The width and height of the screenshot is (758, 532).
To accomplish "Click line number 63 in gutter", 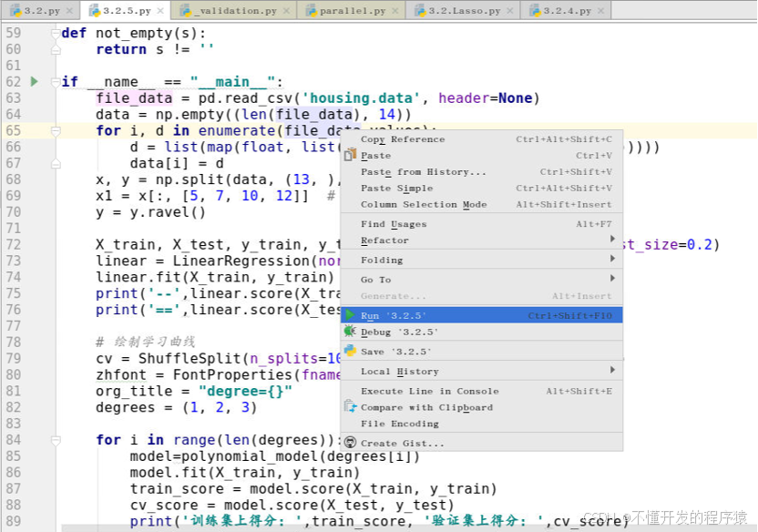I will click(14, 98).
